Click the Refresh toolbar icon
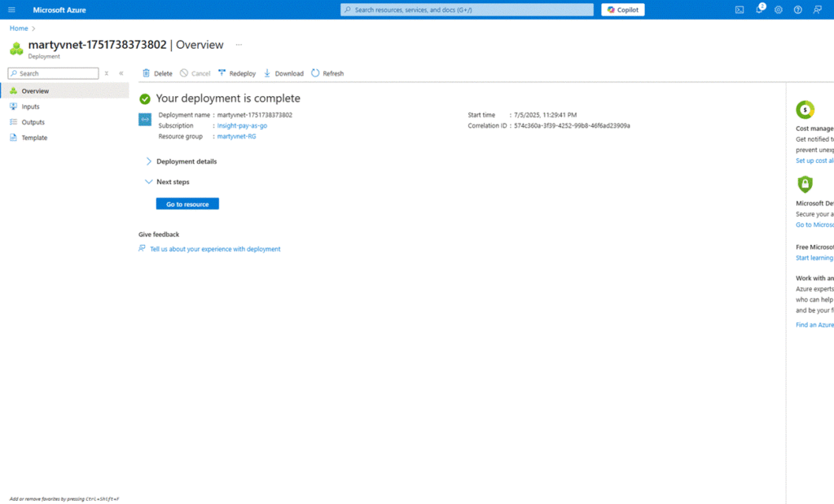The image size is (834, 504). pyautogui.click(x=315, y=73)
